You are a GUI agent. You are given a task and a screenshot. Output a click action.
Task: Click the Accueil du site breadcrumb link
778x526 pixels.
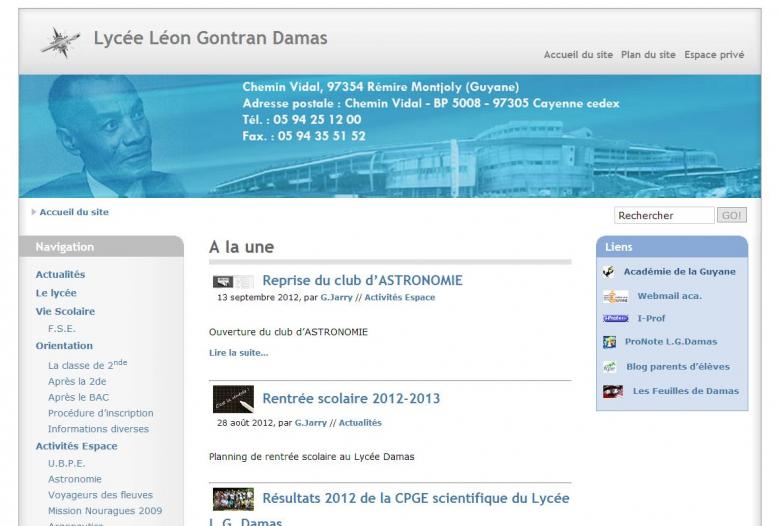[x=74, y=212]
